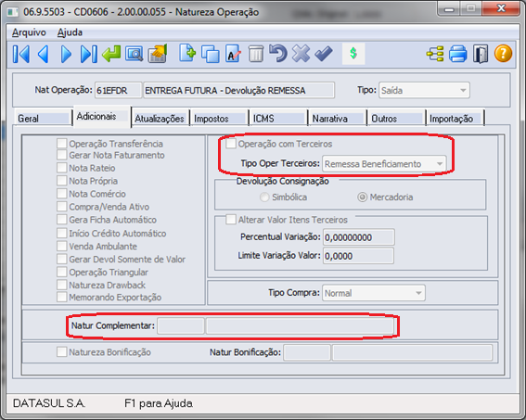The height and width of the screenshot is (420, 526).
Task: Open the Ajuda menu
Action: (x=70, y=32)
